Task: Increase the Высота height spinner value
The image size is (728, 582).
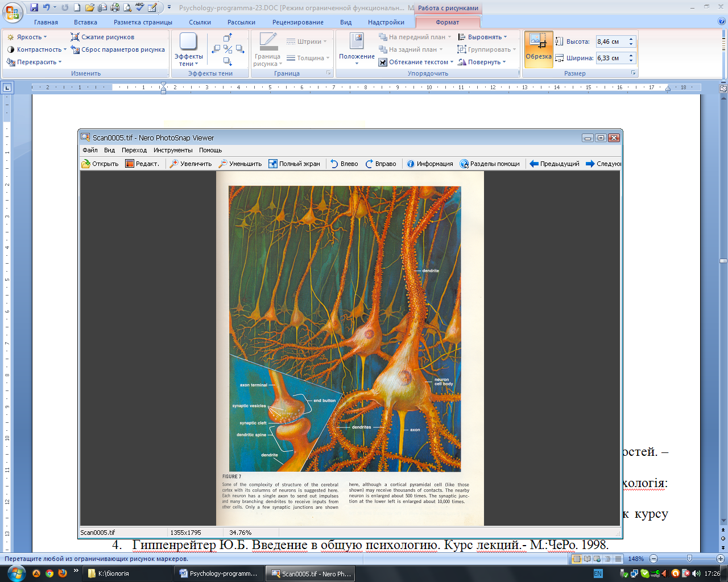Action: coord(631,39)
